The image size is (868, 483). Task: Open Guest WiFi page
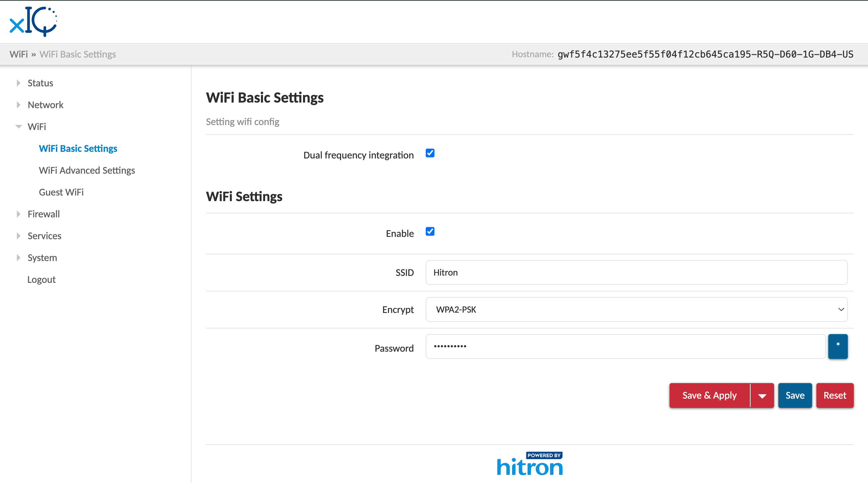pos(61,192)
